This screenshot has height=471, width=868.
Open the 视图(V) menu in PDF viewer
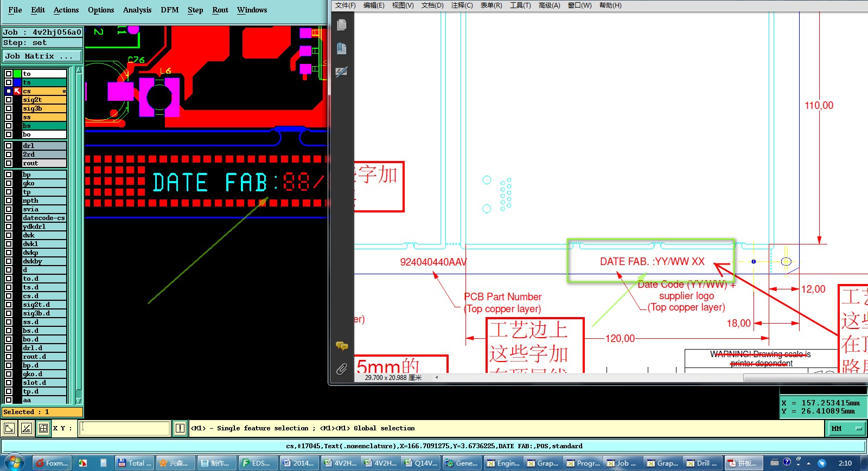pos(403,5)
